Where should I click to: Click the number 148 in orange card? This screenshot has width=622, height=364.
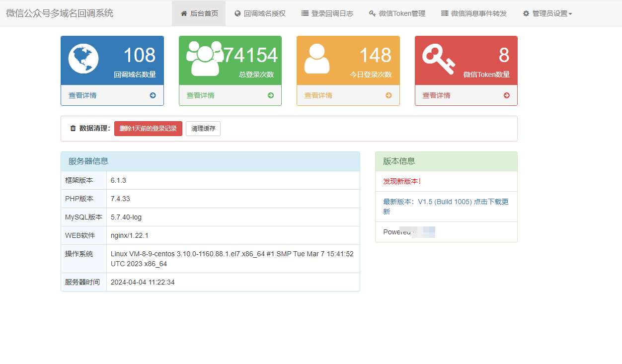pos(376,55)
